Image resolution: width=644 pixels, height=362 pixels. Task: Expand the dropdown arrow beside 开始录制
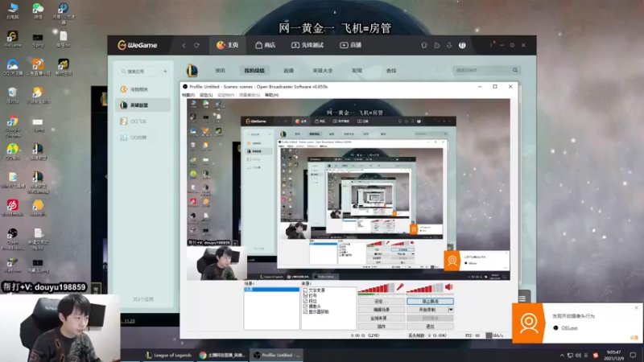tap(451, 310)
